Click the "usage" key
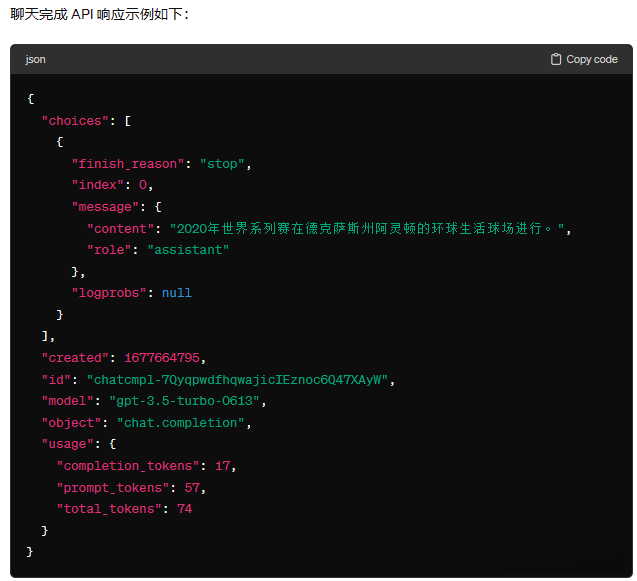 pyautogui.click(x=67, y=444)
